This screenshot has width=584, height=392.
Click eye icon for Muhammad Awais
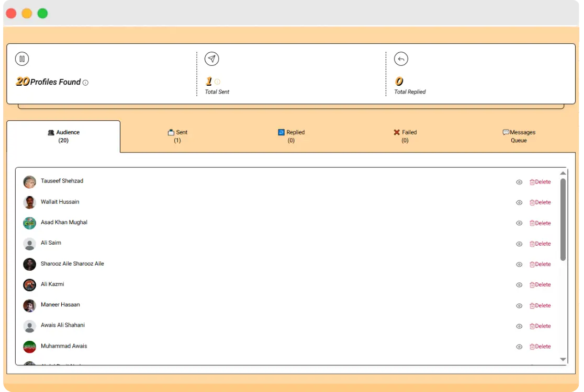pyautogui.click(x=519, y=347)
